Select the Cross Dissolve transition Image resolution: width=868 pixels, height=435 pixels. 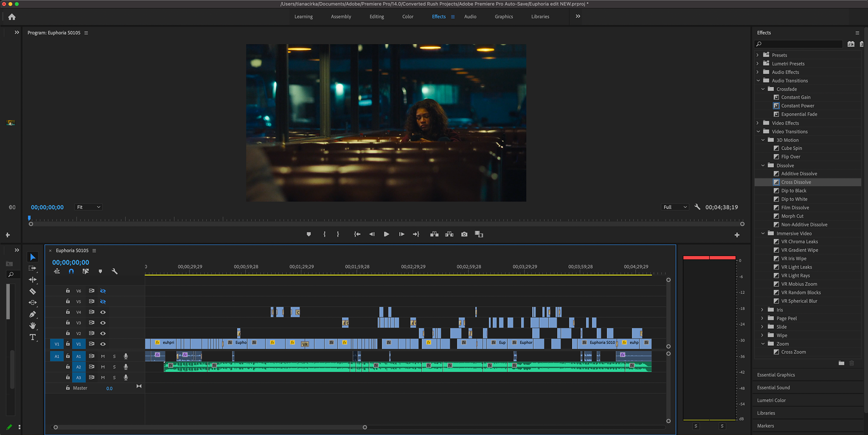click(x=808, y=182)
